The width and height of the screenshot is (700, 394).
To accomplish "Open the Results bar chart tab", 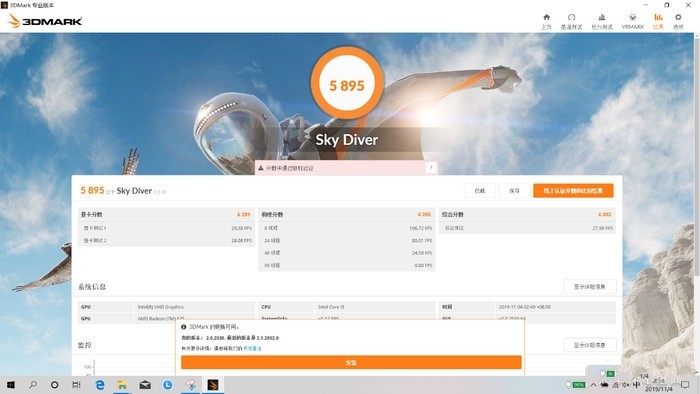I will coord(658,21).
